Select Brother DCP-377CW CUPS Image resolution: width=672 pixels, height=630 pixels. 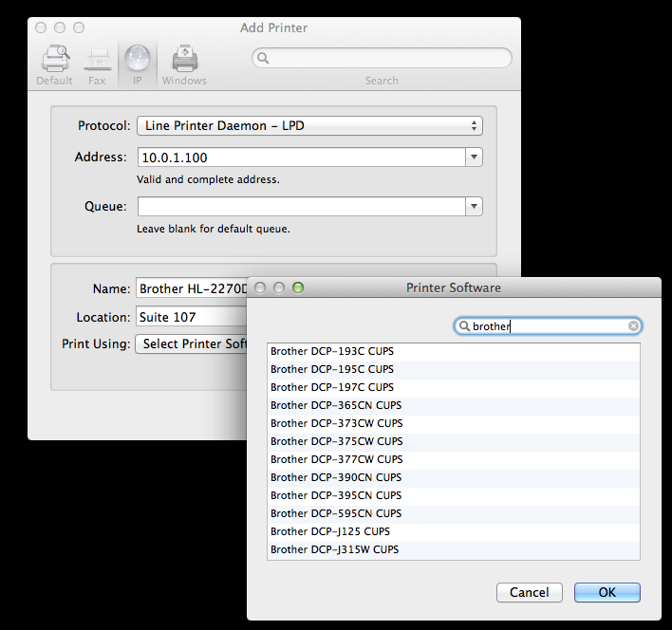click(x=454, y=459)
